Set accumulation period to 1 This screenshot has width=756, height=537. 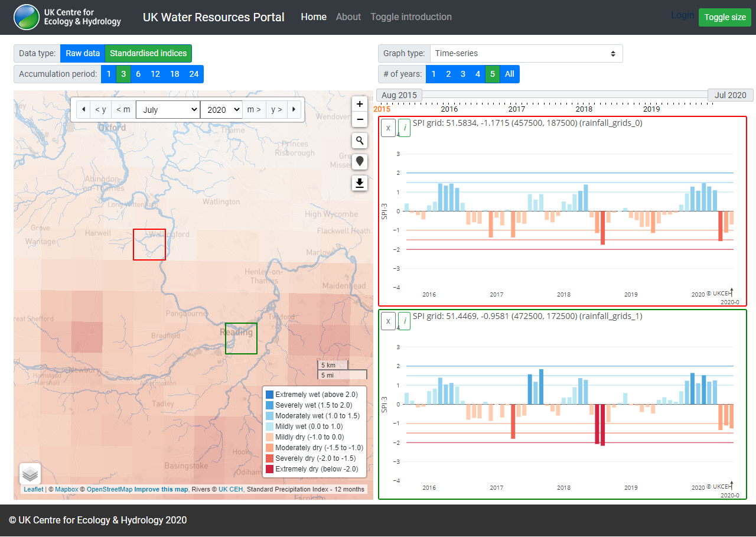pyautogui.click(x=109, y=74)
